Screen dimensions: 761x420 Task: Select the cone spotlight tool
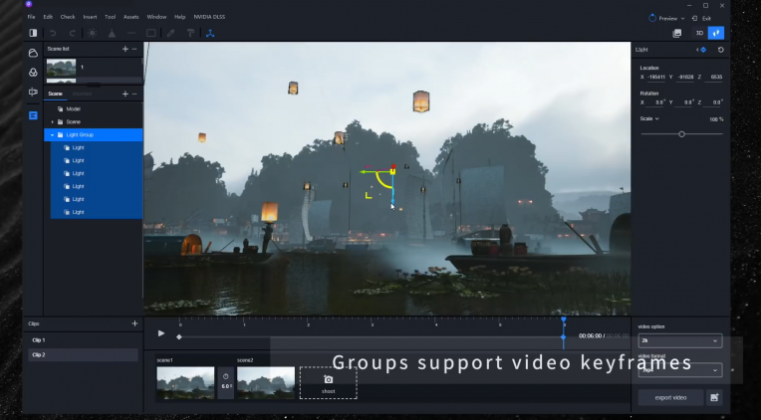pos(112,33)
